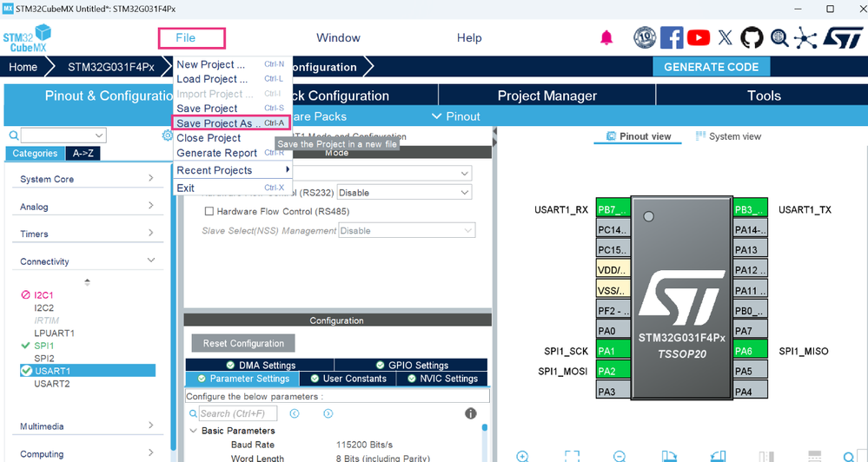The width and height of the screenshot is (868, 462).
Task: Open the Facebook icon link
Action: [672, 37]
